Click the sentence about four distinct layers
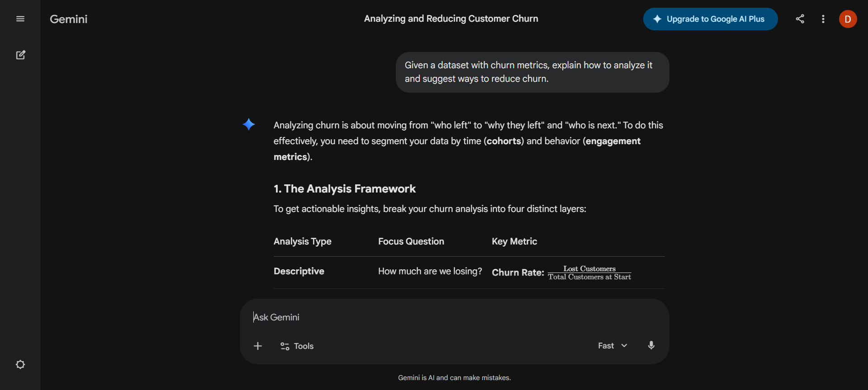The width and height of the screenshot is (868, 390). tap(430, 209)
